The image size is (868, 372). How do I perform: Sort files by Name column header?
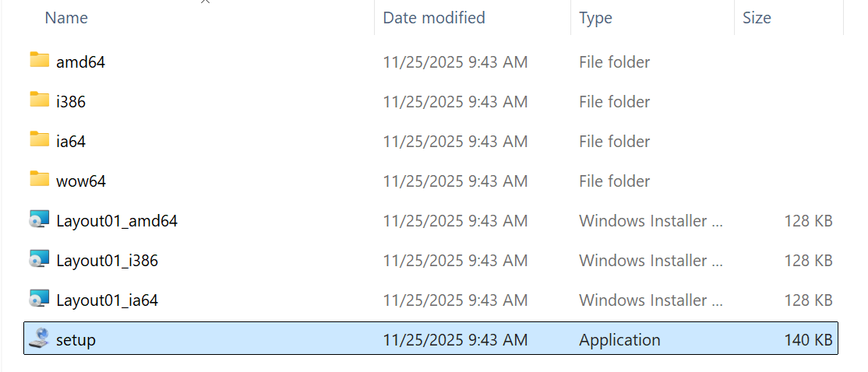66,18
